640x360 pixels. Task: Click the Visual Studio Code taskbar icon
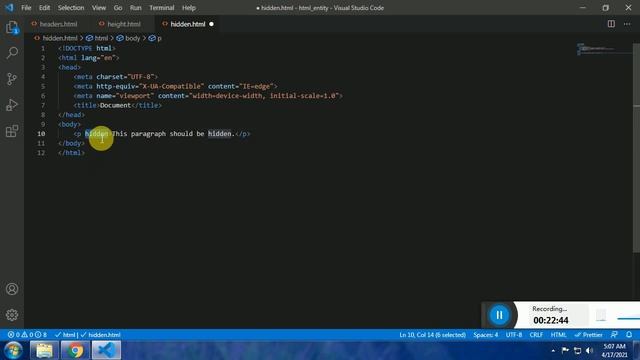pyautogui.click(x=106, y=350)
